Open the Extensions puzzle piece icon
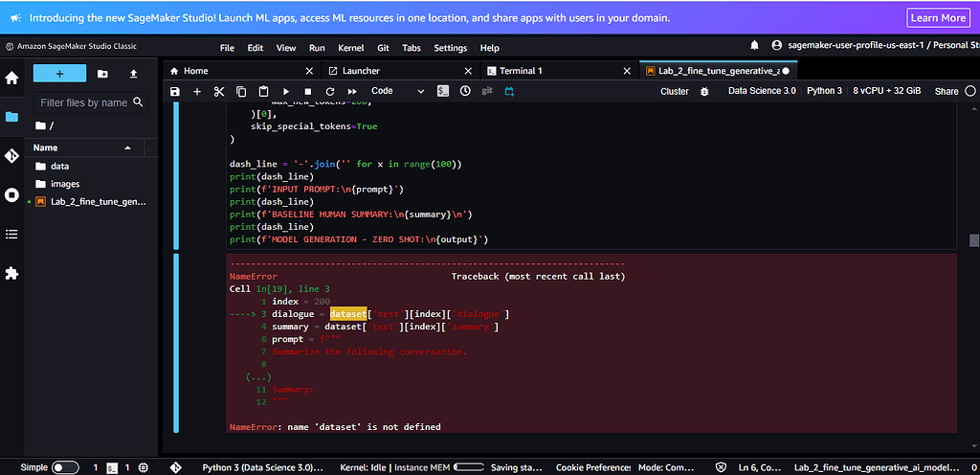The image size is (980, 475). (x=11, y=273)
